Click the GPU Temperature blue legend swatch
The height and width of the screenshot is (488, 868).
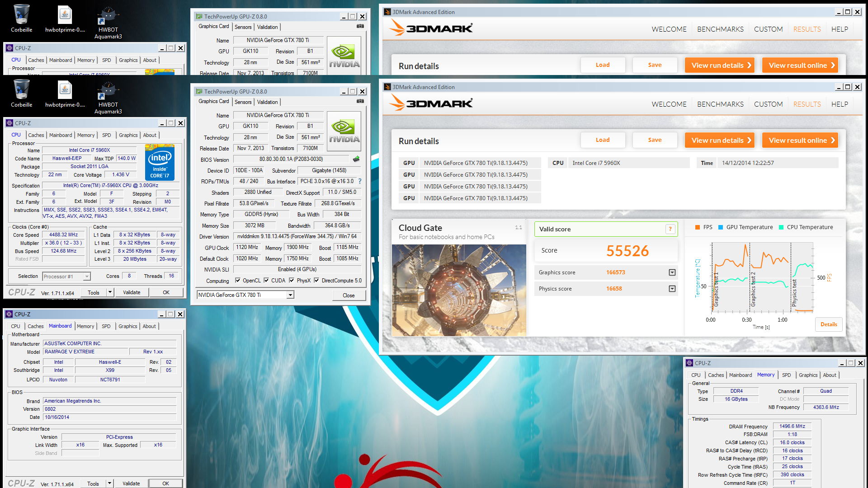(721, 227)
